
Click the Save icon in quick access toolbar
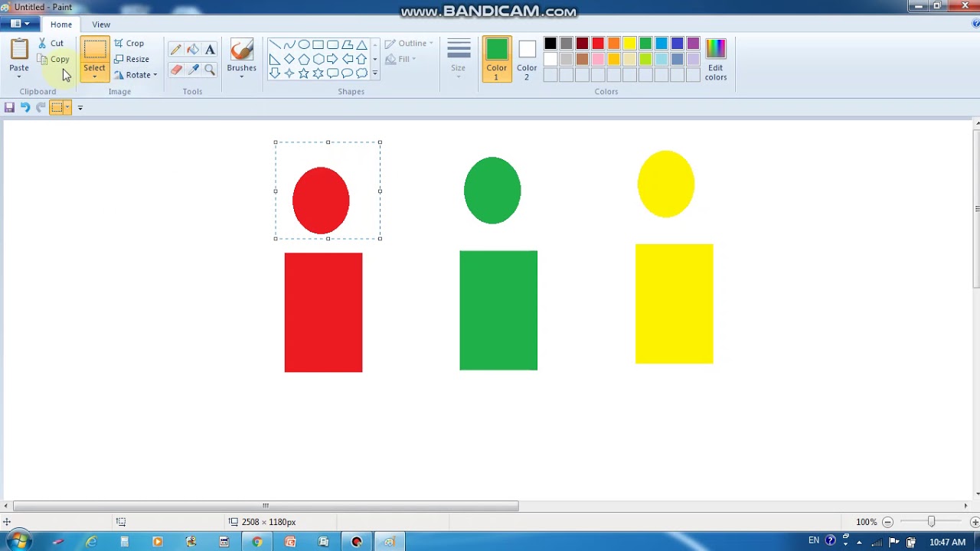[x=9, y=108]
